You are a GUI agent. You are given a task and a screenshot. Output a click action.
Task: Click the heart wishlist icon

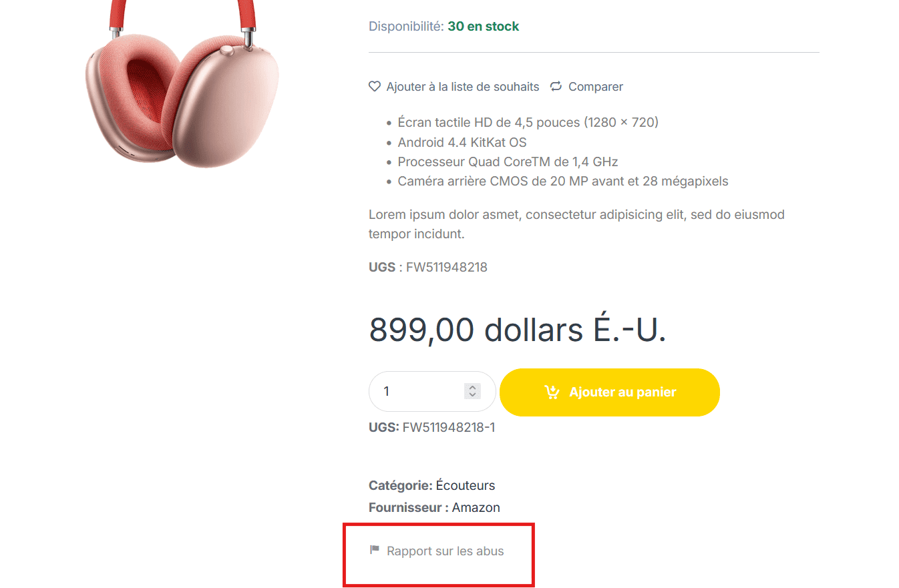coord(375,86)
